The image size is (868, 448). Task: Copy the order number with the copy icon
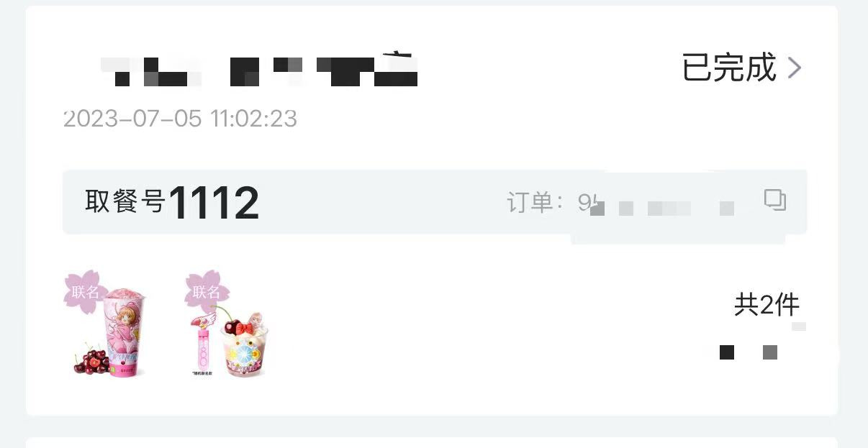click(x=774, y=200)
